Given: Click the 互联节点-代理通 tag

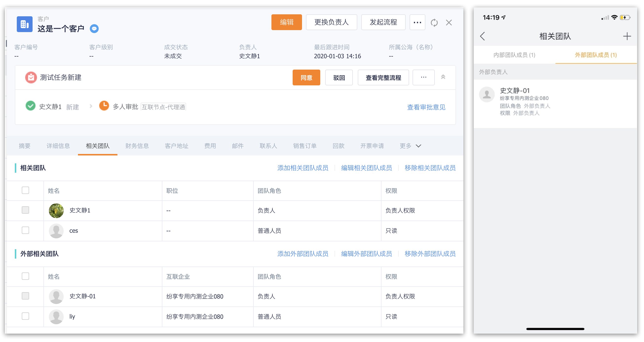Looking at the screenshot, I should click(163, 107).
